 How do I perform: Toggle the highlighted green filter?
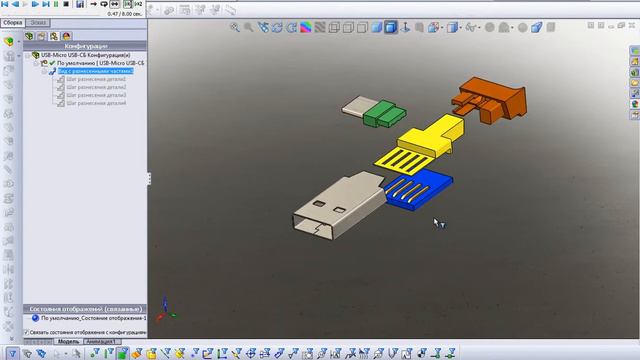122,353
